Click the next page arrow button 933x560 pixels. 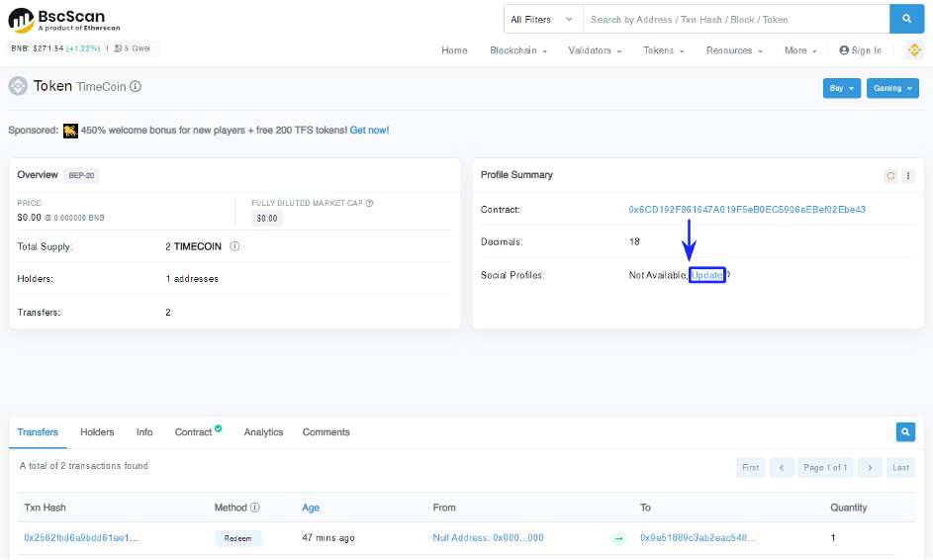click(870, 468)
